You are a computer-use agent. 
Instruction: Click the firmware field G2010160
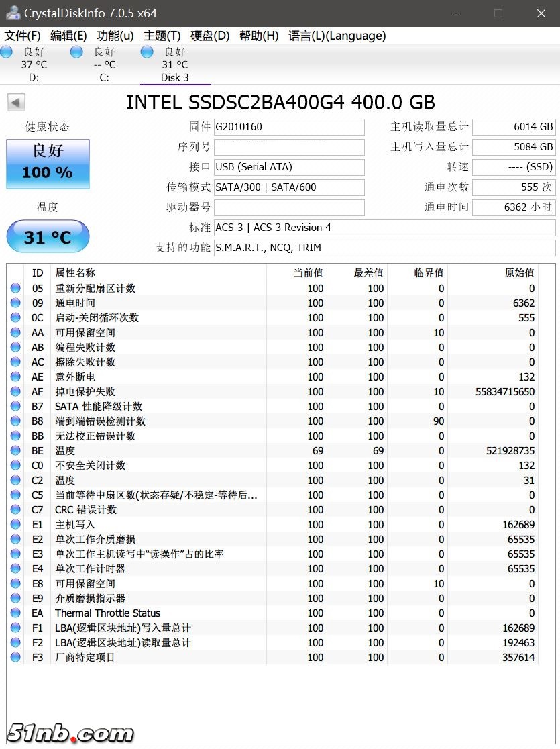pyautogui.click(x=289, y=127)
